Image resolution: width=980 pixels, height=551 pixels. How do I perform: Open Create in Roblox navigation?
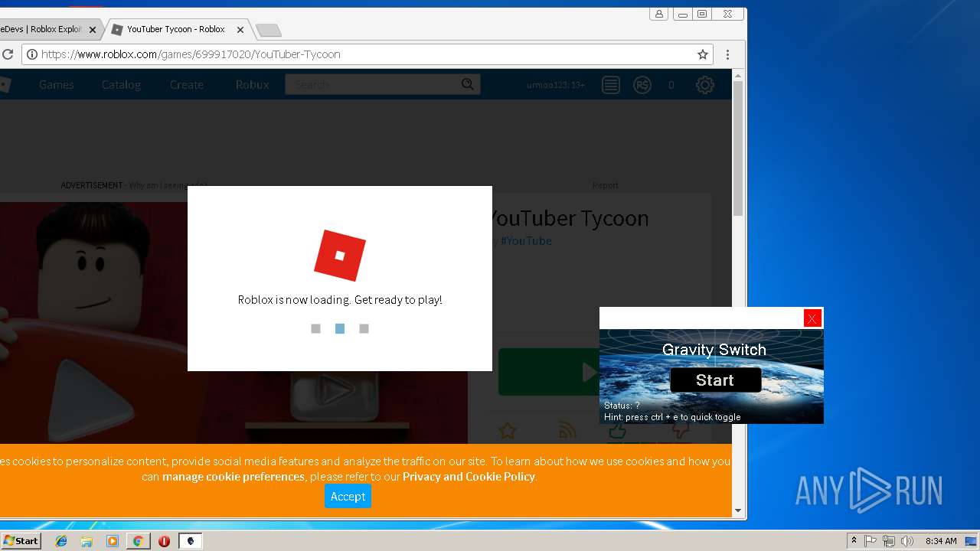point(187,85)
